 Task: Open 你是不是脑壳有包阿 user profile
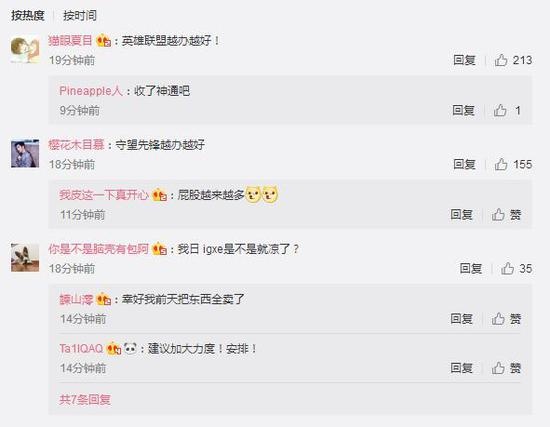pos(98,249)
